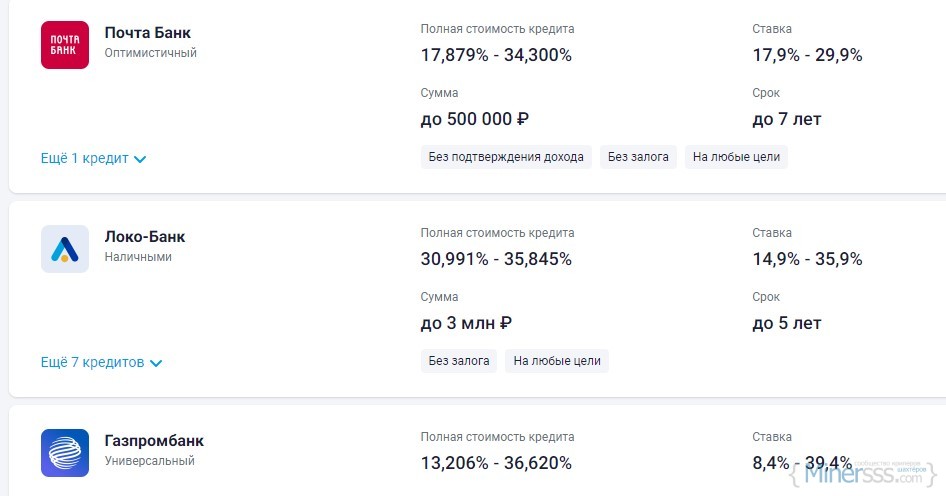Image resolution: width=946 pixels, height=496 pixels.
Task: Open the Локо-Банк offer title
Action: [x=144, y=237]
